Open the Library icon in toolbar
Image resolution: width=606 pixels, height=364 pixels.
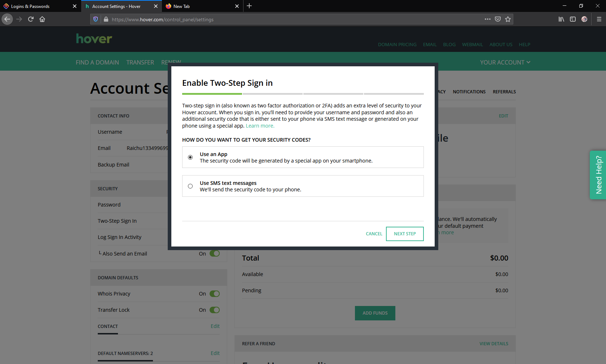[x=561, y=19]
